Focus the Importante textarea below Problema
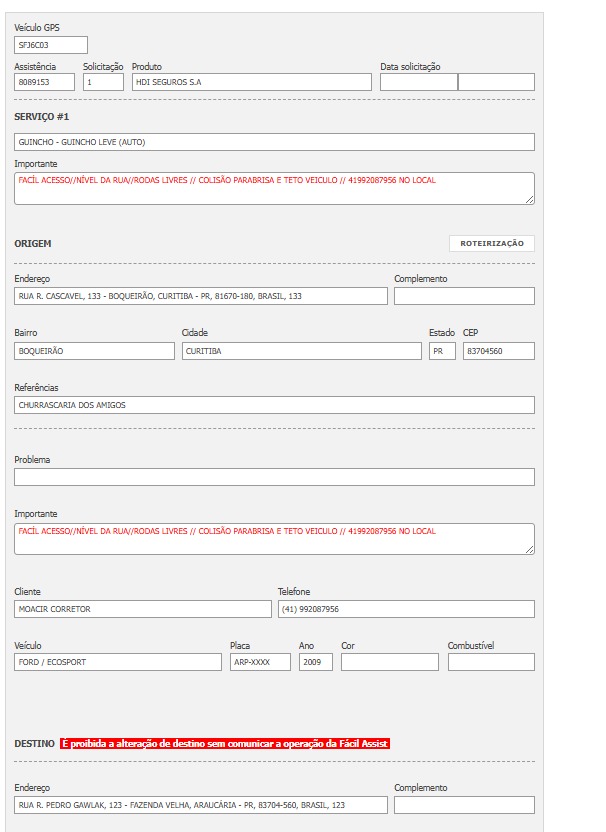Image resolution: width=606 pixels, height=832 pixels. (x=274, y=539)
